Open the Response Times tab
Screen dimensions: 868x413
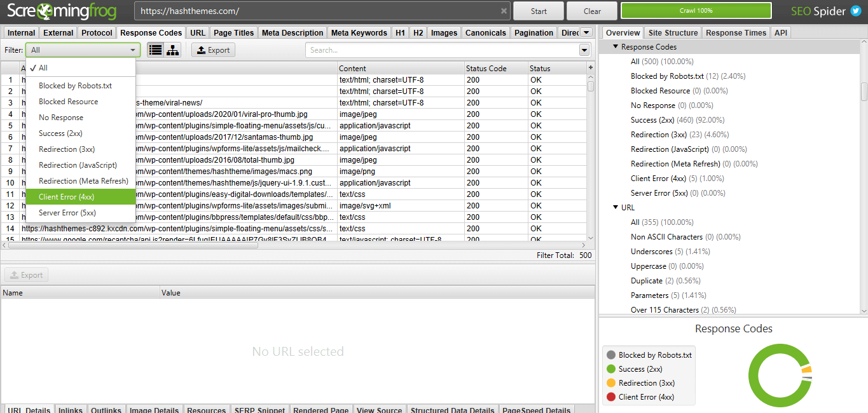click(736, 32)
